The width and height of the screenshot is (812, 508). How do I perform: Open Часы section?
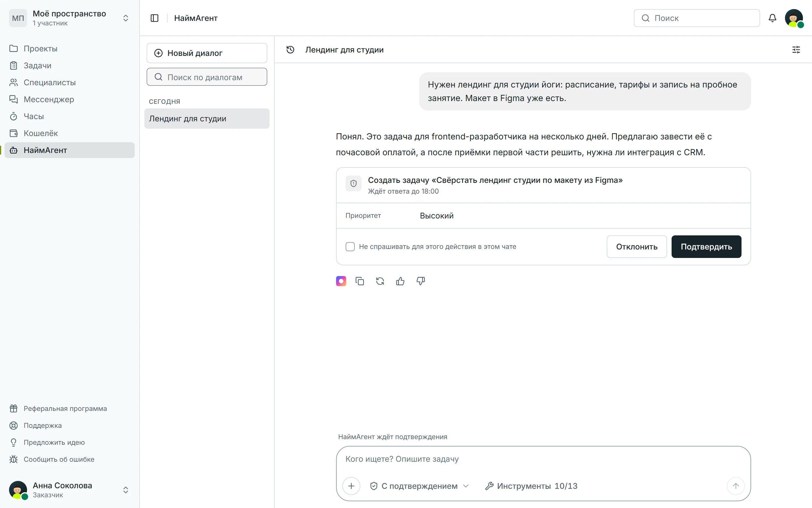pos(69,116)
